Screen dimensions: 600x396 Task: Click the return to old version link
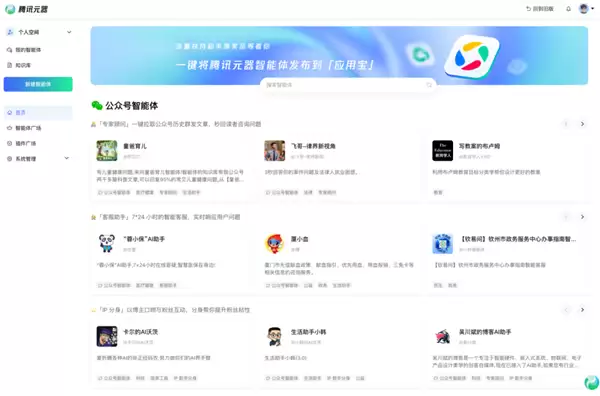(540, 9)
